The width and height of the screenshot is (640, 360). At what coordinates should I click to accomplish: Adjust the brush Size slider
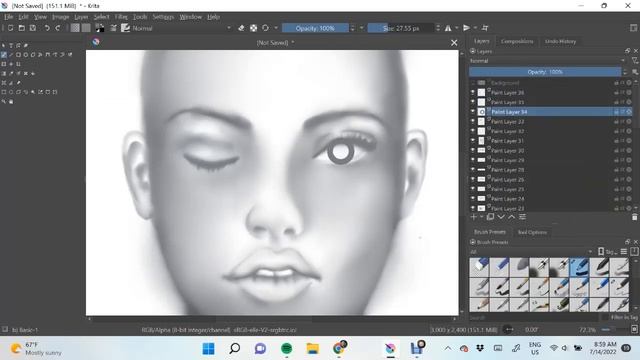[400, 28]
